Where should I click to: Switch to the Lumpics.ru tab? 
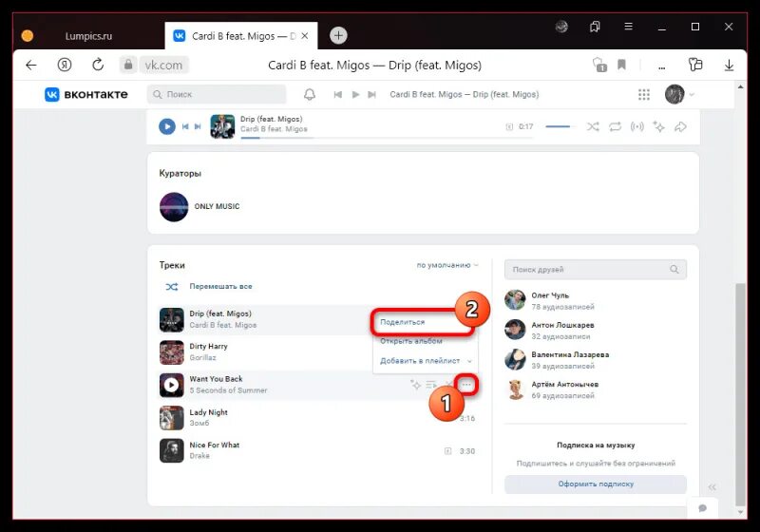point(88,36)
